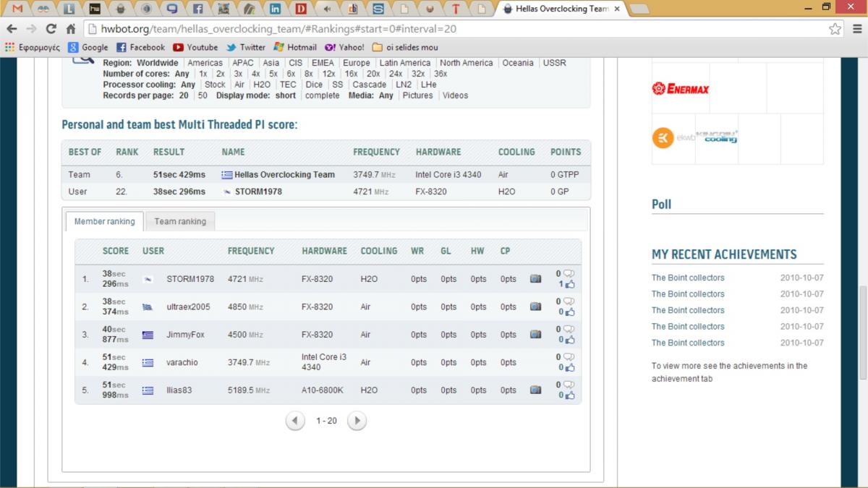Click the page vertical scrollbar thumb

click(863, 333)
